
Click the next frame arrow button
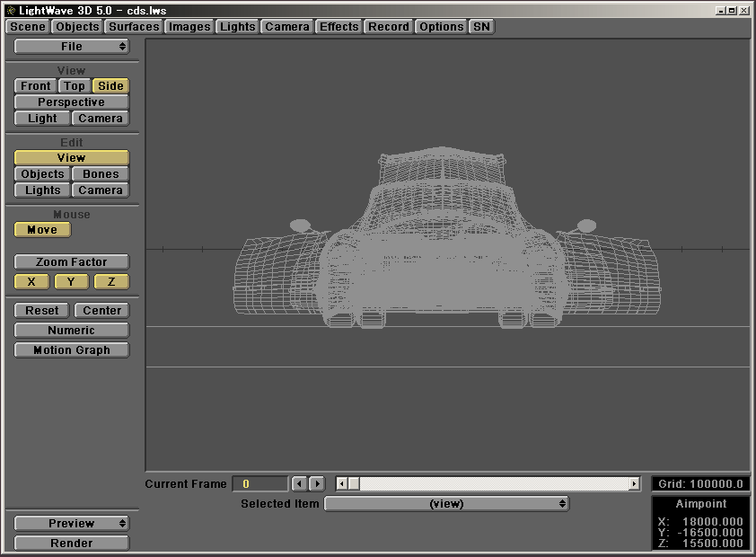point(316,484)
